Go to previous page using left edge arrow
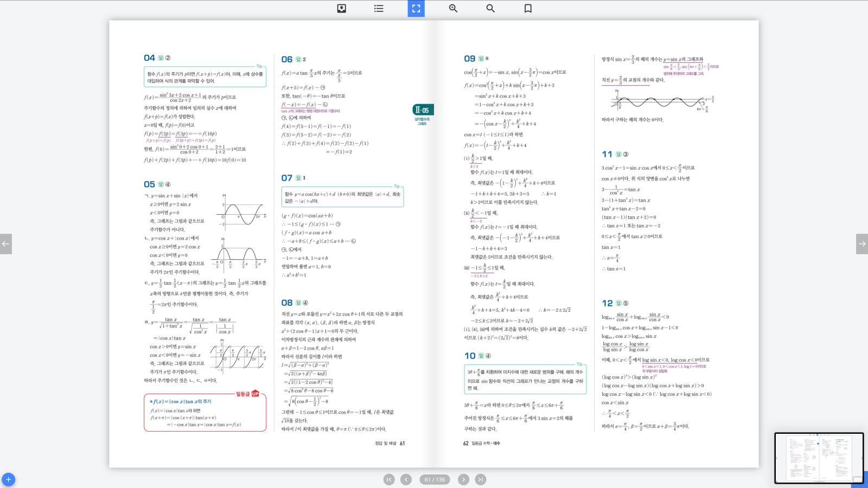The width and height of the screenshot is (868, 488). (6, 244)
